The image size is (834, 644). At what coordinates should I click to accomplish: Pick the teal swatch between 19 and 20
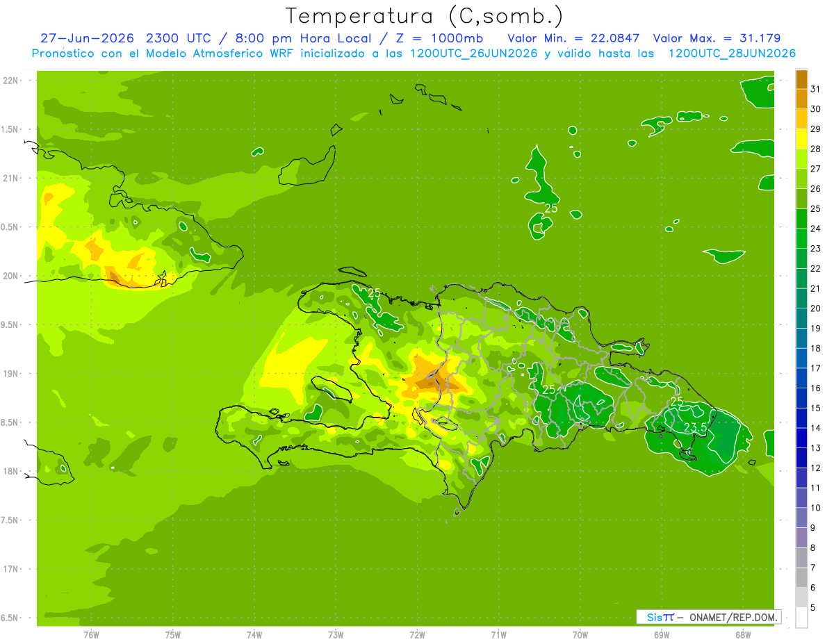801,318
